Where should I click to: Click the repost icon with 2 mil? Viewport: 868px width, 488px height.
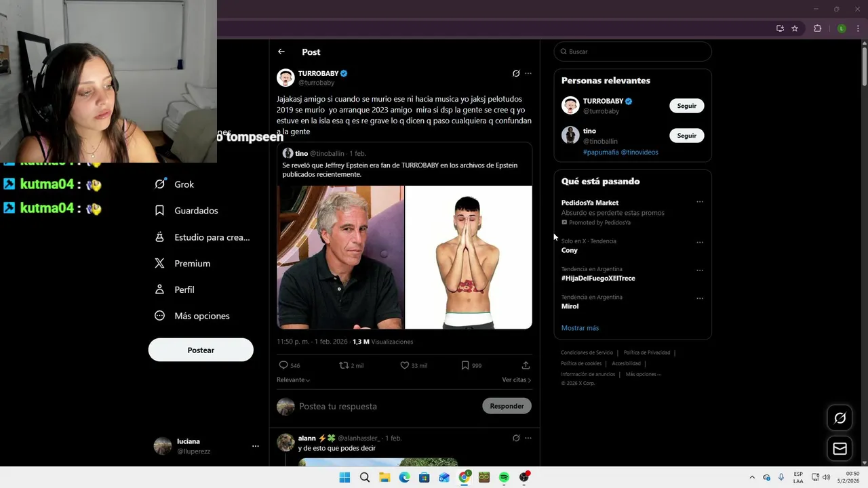344,365
